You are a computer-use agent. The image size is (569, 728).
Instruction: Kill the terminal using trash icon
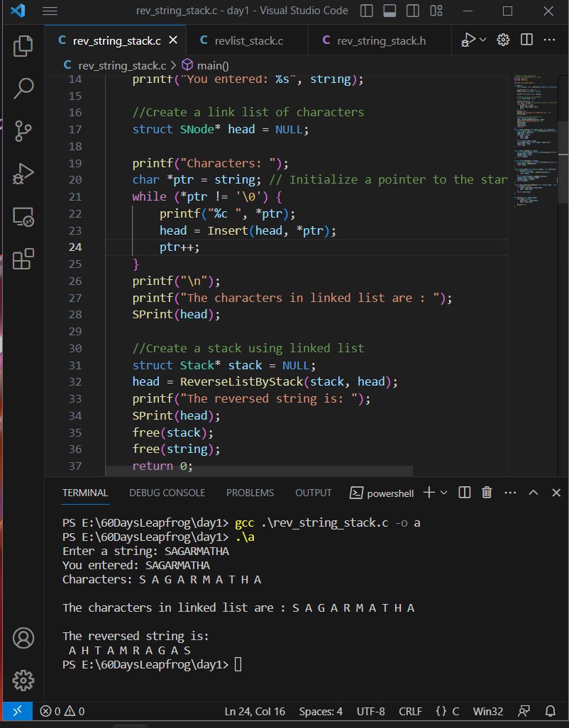(487, 492)
